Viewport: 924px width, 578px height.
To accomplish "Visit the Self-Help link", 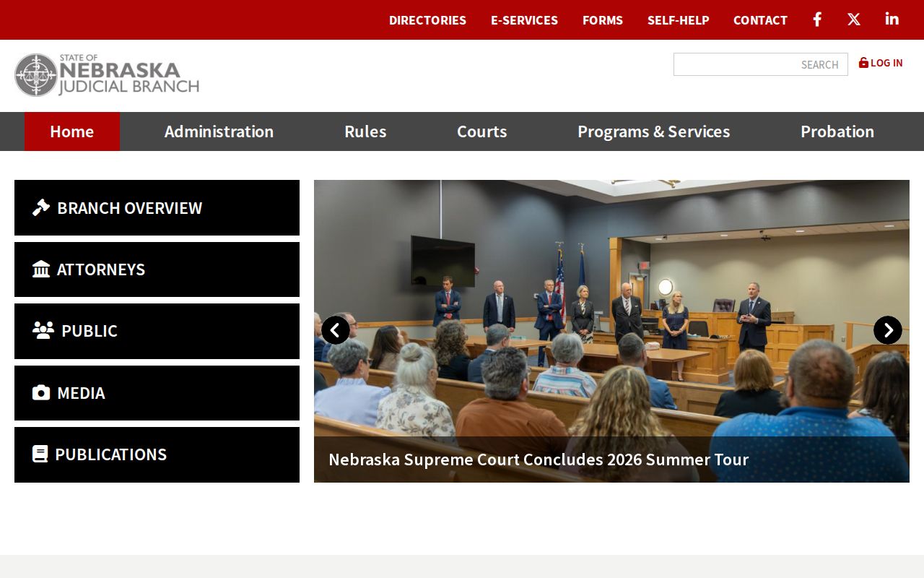I will click(679, 20).
